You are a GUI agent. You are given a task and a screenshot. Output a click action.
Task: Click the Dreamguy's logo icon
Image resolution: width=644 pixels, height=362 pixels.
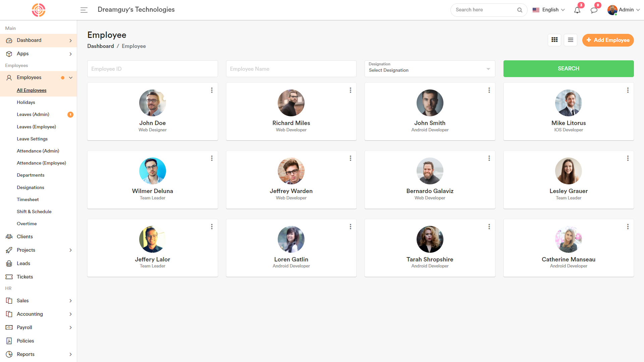pos(39,10)
